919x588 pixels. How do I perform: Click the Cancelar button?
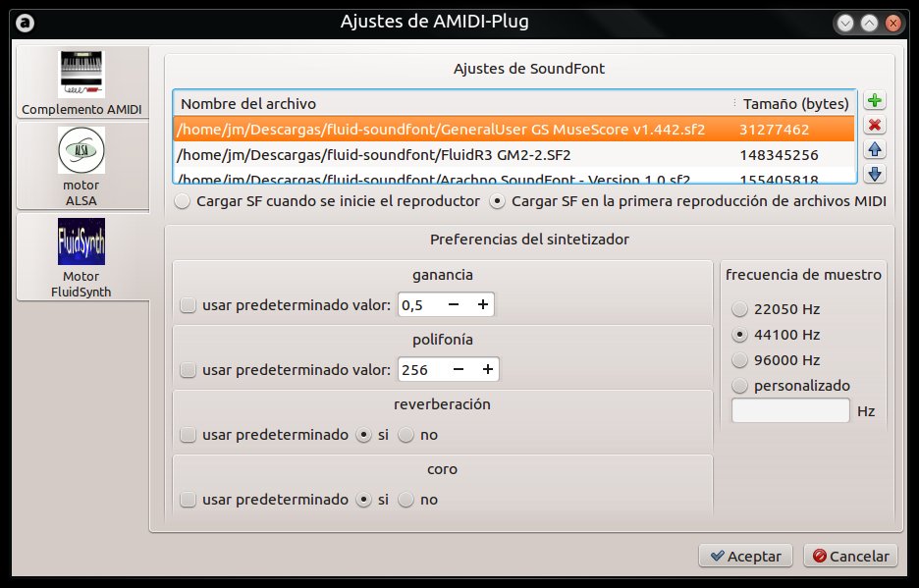850,556
